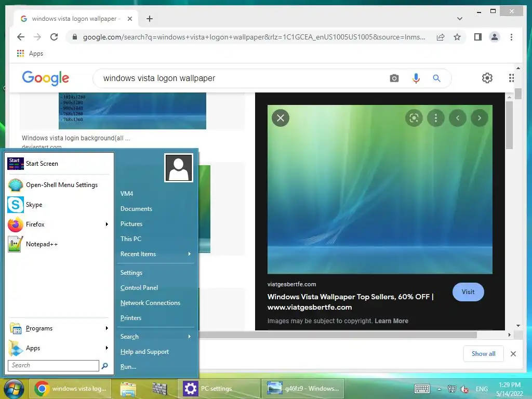Open Chrome tab search dropdown
Image resolution: width=532 pixels, height=399 pixels.
point(459,19)
